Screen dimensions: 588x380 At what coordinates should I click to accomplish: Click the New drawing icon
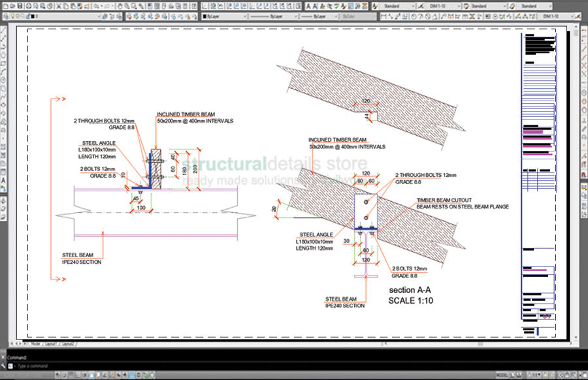(x=3, y=5)
